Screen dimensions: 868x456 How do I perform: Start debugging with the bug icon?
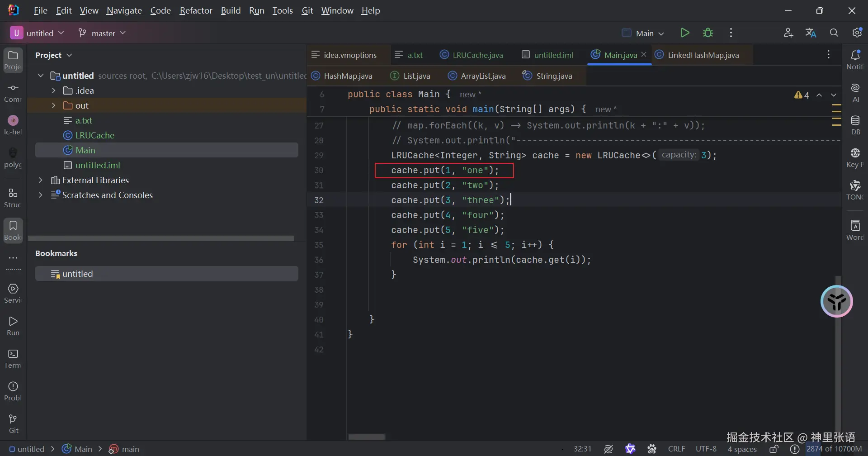click(x=708, y=33)
